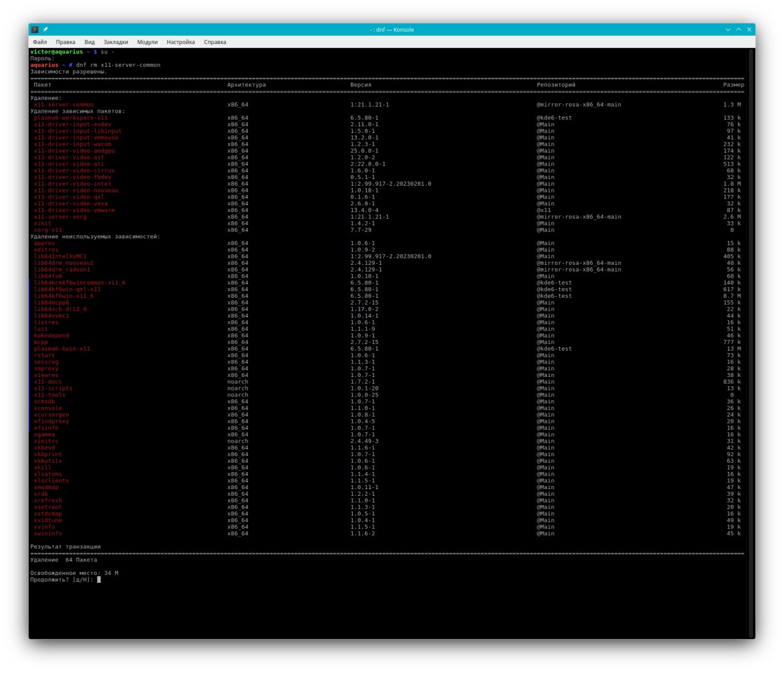Click the Репозиторий column header text

[x=556, y=85]
